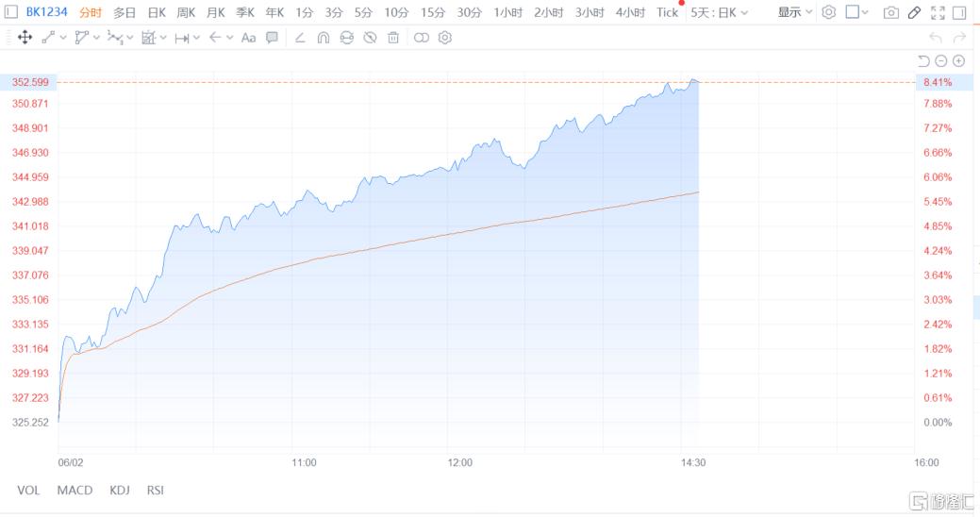This screenshot has height=517, width=980.
Task: Toggle the right sidebar panel icon
Action: click(x=959, y=12)
